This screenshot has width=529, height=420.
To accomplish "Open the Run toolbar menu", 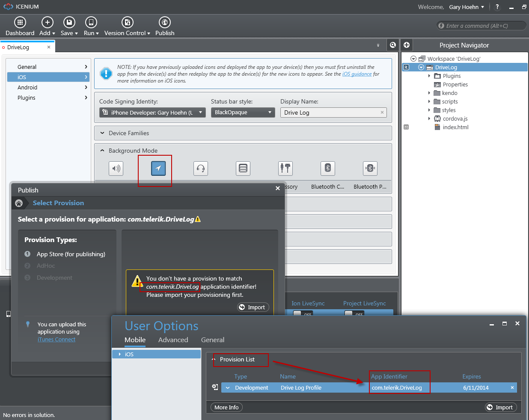I will [91, 27].
